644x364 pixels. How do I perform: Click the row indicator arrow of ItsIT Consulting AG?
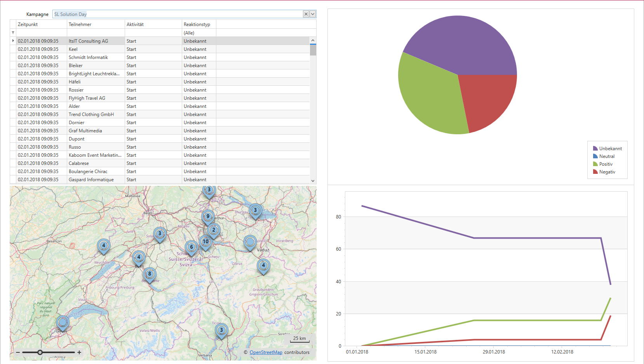[x=13, y=41]
